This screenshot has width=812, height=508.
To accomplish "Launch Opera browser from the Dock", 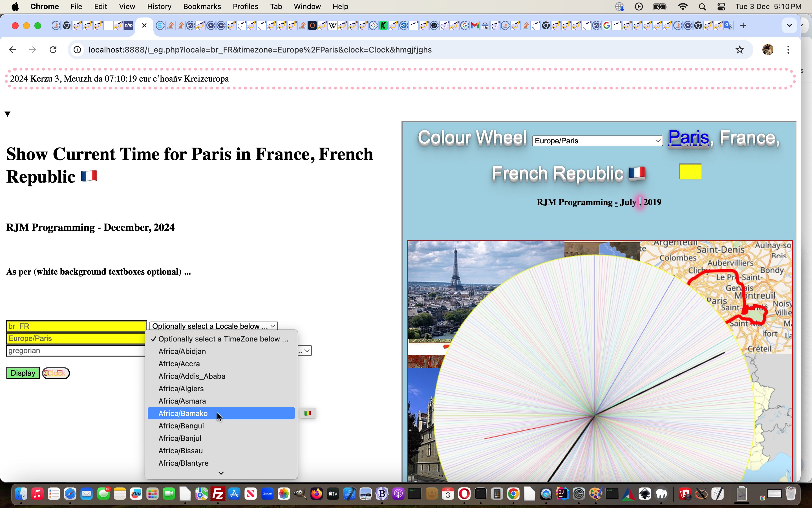I will (464, 494).
